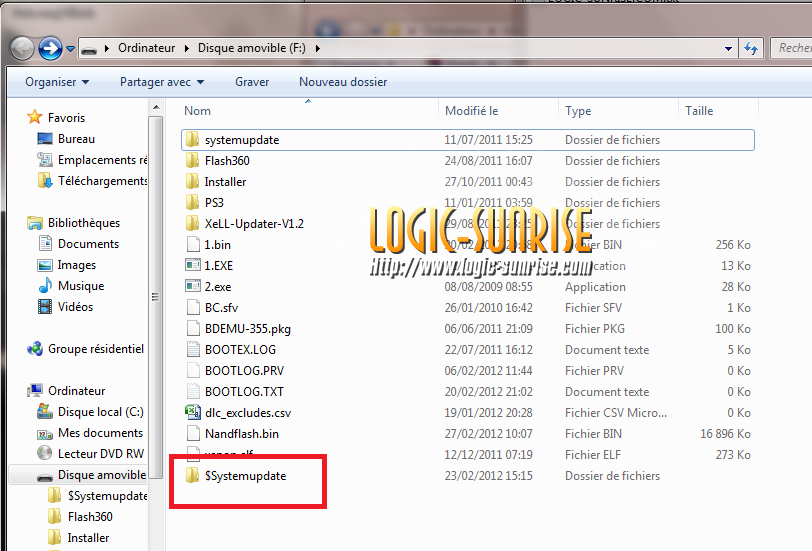
Task: Select the XeLL-Updater-V1.2 folder icon
Action: click(192, 223)
